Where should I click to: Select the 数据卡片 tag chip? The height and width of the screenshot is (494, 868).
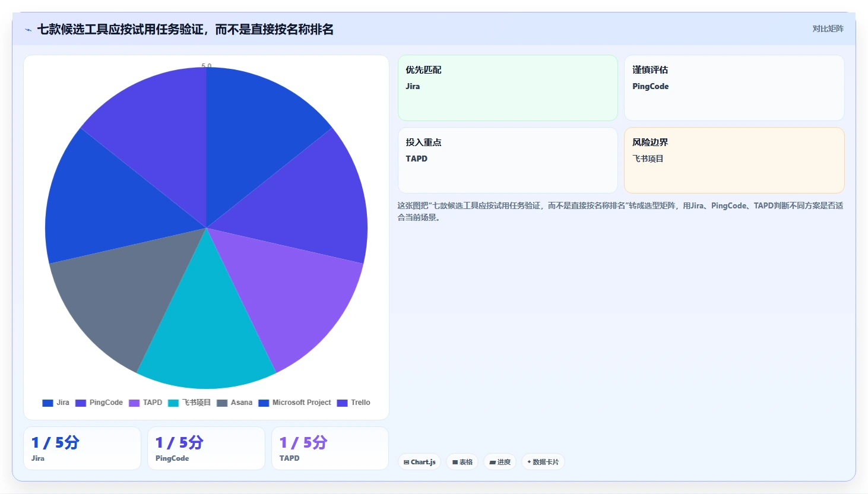click(543, 462)
